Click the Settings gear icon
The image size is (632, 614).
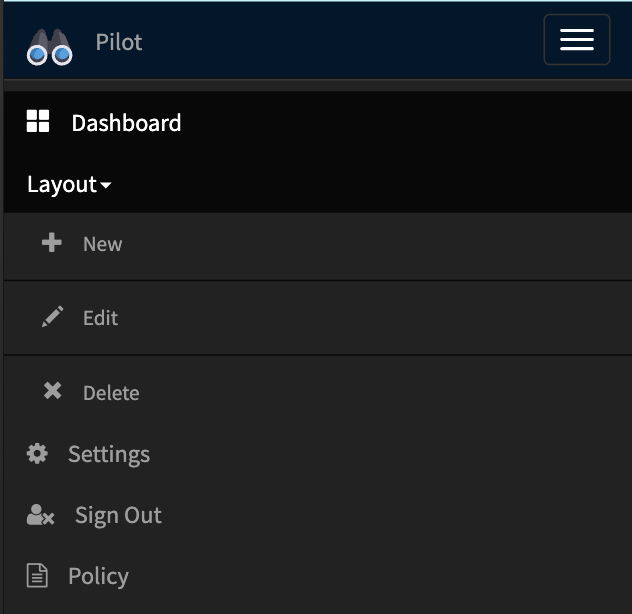click(x=37, y=454)
